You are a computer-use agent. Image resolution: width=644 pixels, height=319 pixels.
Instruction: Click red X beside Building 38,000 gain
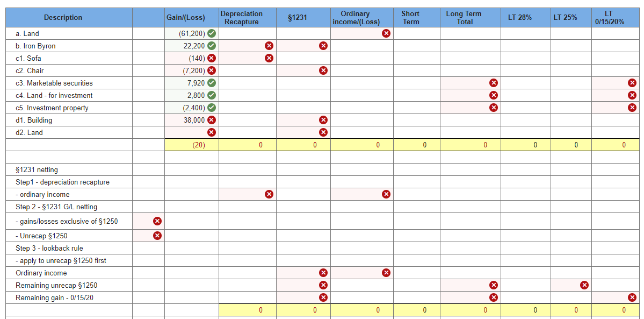click(x=212, y=120)
